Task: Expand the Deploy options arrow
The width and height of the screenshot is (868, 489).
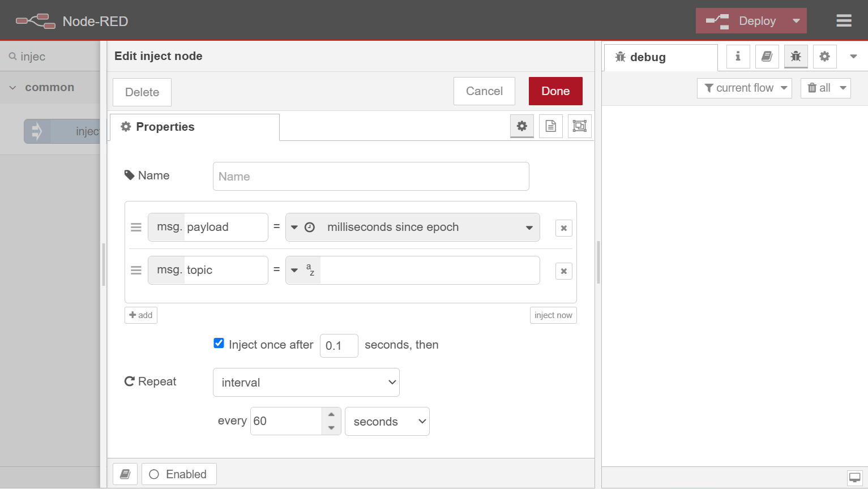Action: (x=796, y=21)
